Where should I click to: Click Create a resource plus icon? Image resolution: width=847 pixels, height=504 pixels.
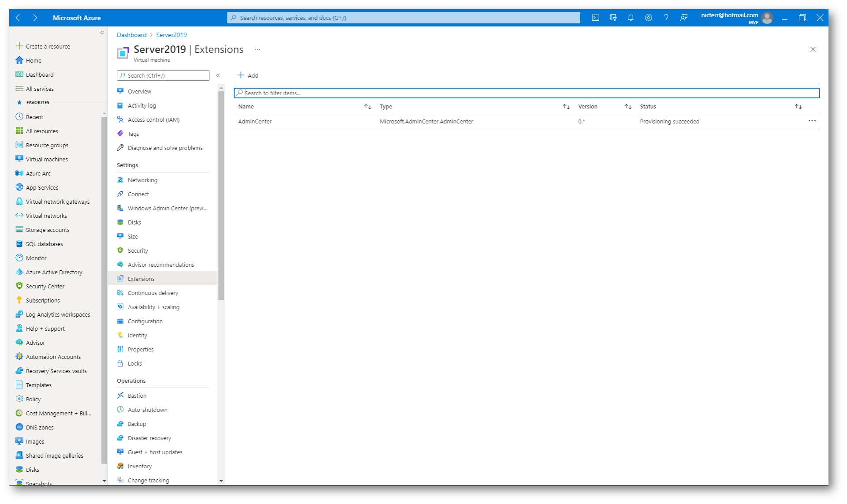(19, 46)
